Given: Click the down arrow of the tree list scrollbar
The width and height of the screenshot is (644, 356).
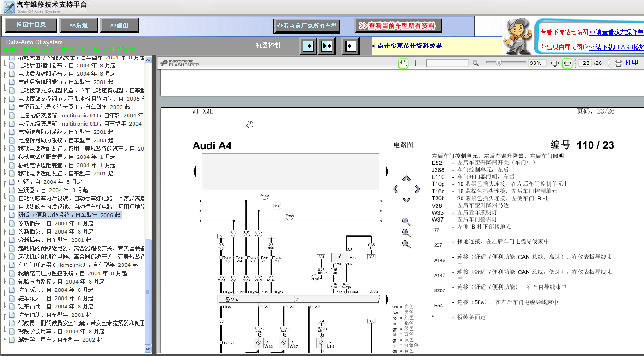Looking at the screenshot, I should (148, 349).
